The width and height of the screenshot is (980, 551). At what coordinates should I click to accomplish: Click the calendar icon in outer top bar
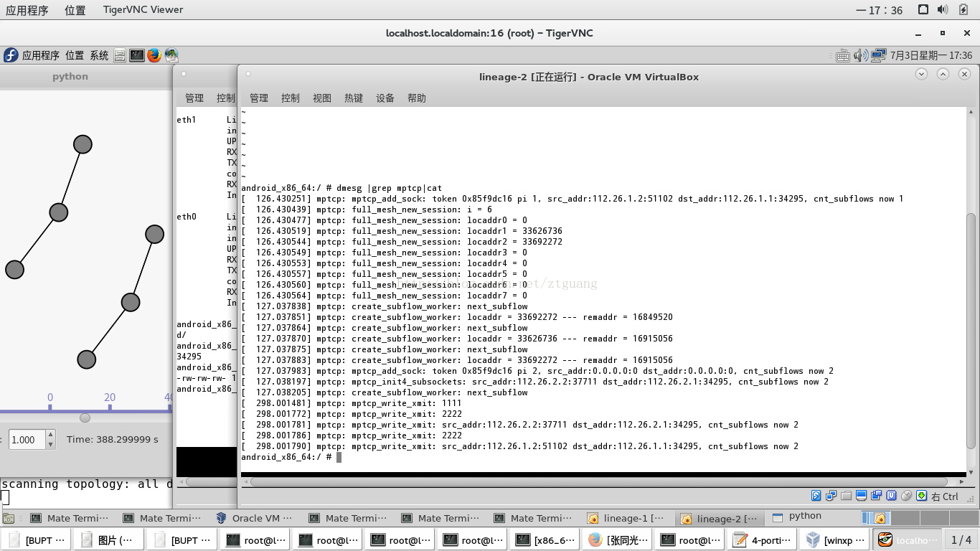click(x=923, y=10)
